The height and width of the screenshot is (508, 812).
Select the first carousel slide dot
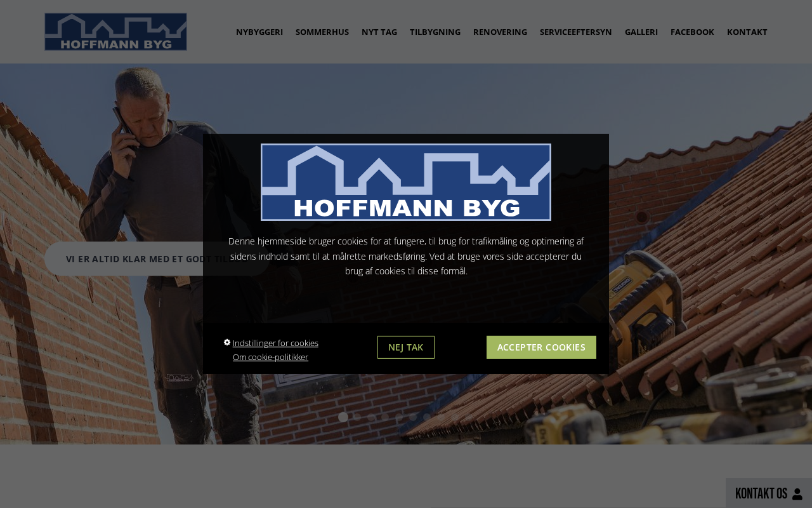coord(343,417)
